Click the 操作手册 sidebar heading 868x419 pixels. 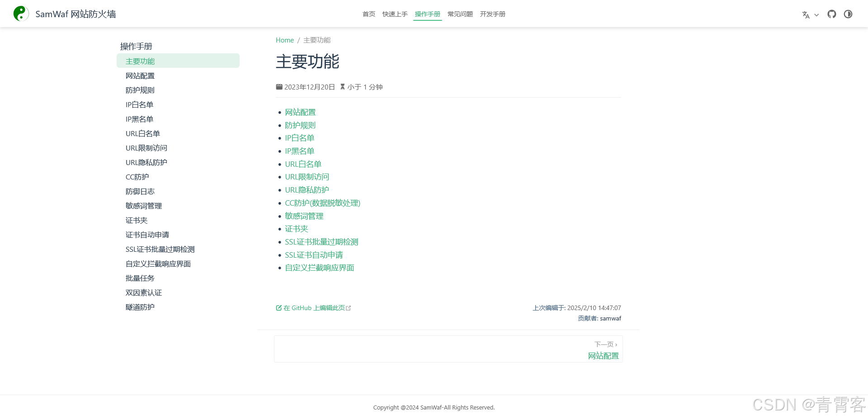(136, 46)
